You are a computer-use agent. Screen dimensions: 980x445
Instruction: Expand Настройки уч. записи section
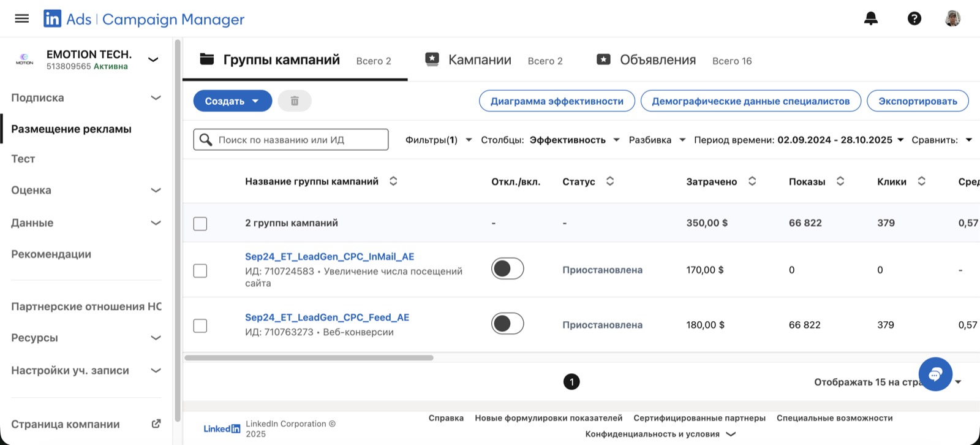[156, 370]
